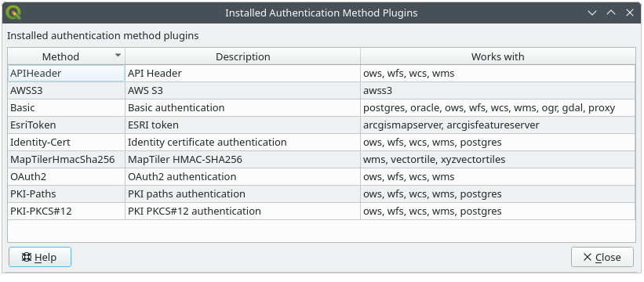Select the Identity-Cert method cell

coord(67,143)
